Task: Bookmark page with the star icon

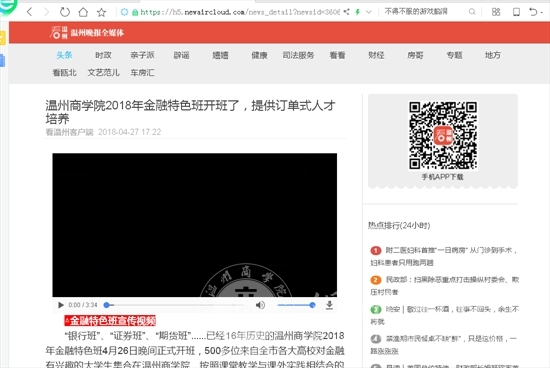Action: coord(101,12)
